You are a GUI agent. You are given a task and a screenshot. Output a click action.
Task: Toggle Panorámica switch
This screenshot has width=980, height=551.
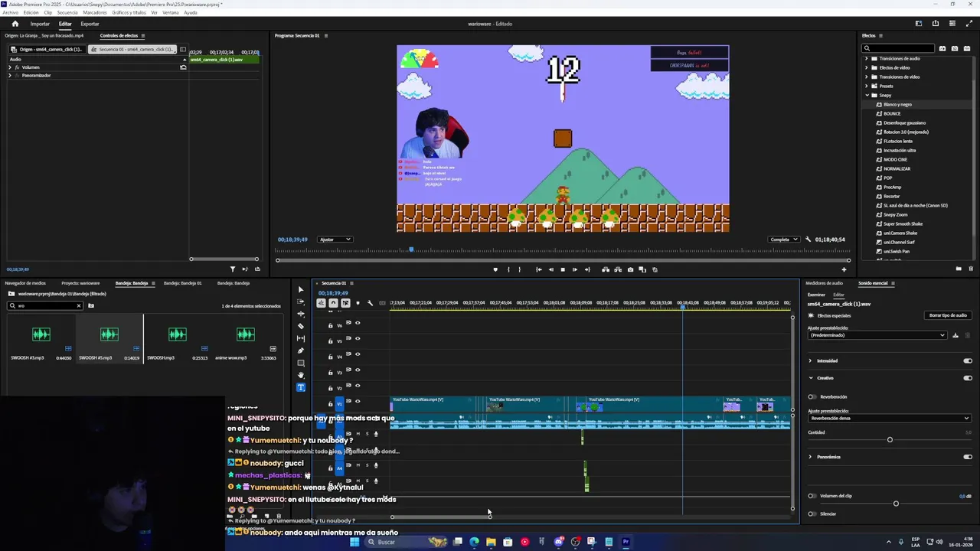point(968,457)
